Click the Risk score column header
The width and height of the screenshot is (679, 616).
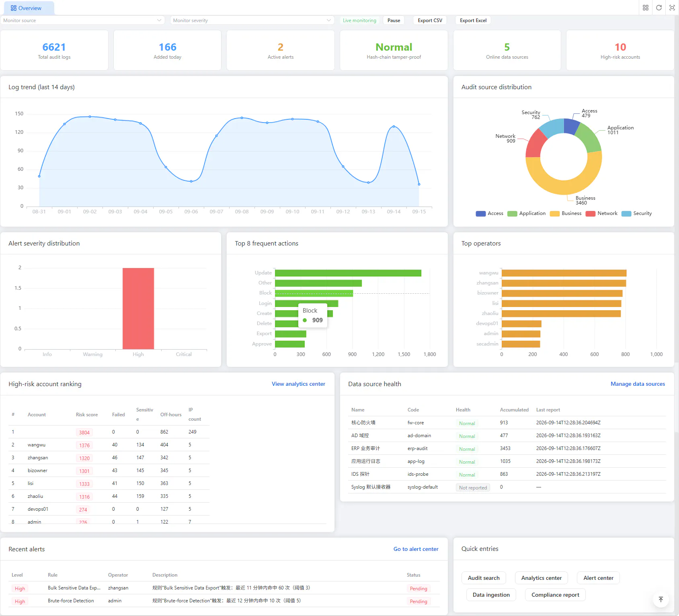(87, 415)
